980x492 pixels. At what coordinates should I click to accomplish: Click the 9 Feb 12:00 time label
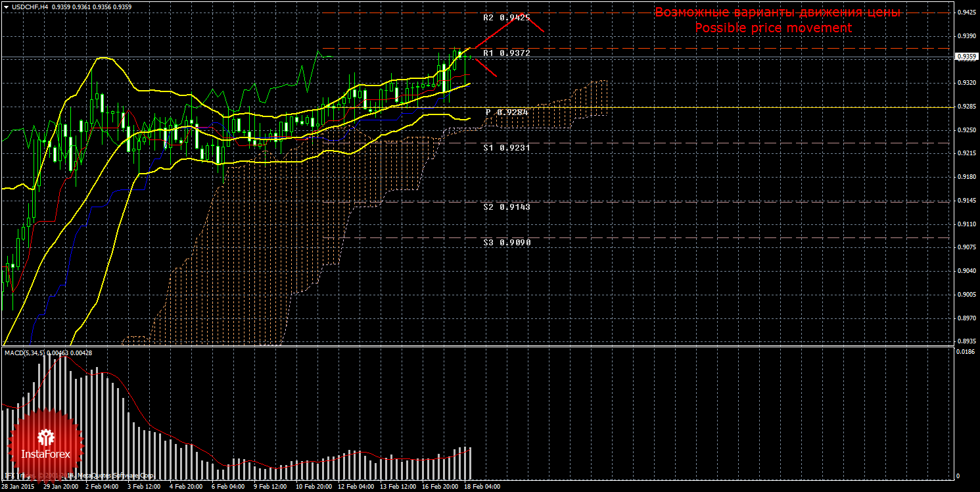click(271, 487)
